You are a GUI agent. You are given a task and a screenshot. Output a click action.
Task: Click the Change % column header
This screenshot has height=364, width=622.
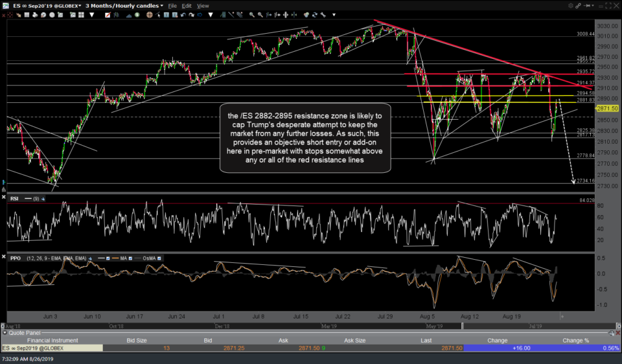click(575, 340)
